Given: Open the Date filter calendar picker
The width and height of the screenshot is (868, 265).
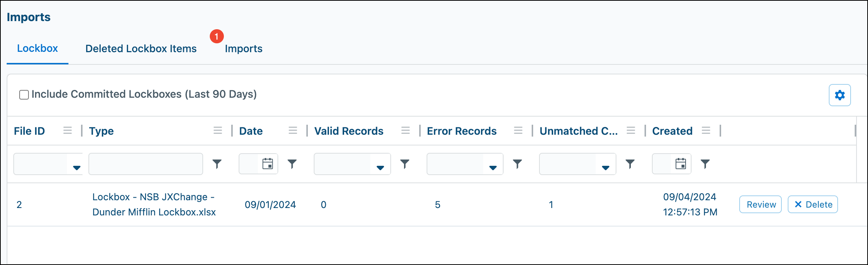Looking at the screenshot, I should [x=268, y=164].
